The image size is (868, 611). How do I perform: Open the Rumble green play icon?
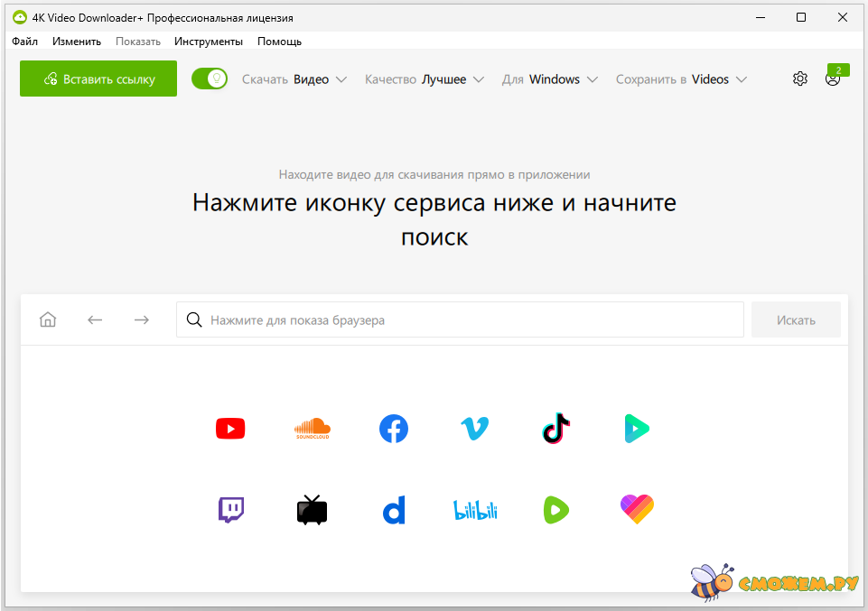555,510
